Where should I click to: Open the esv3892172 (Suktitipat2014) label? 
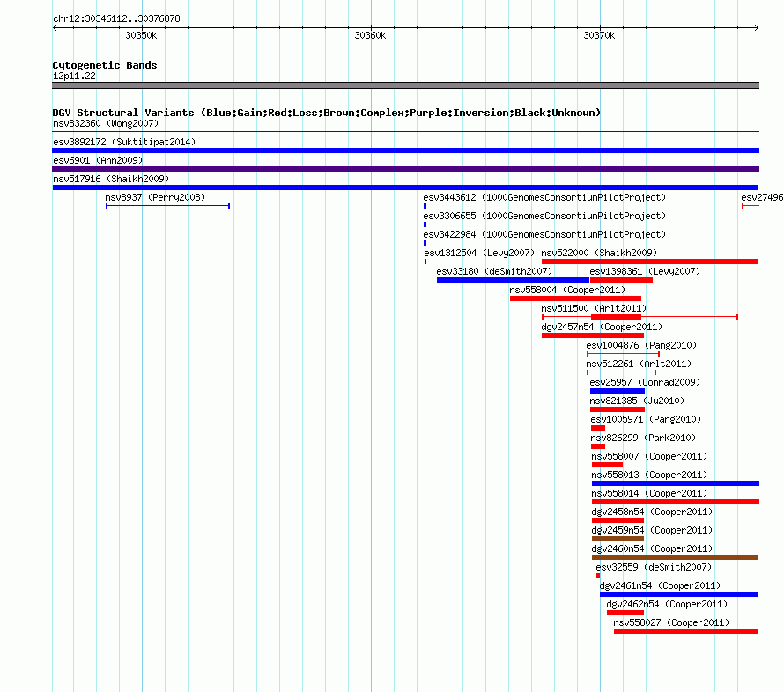click(x=124, y=142)
